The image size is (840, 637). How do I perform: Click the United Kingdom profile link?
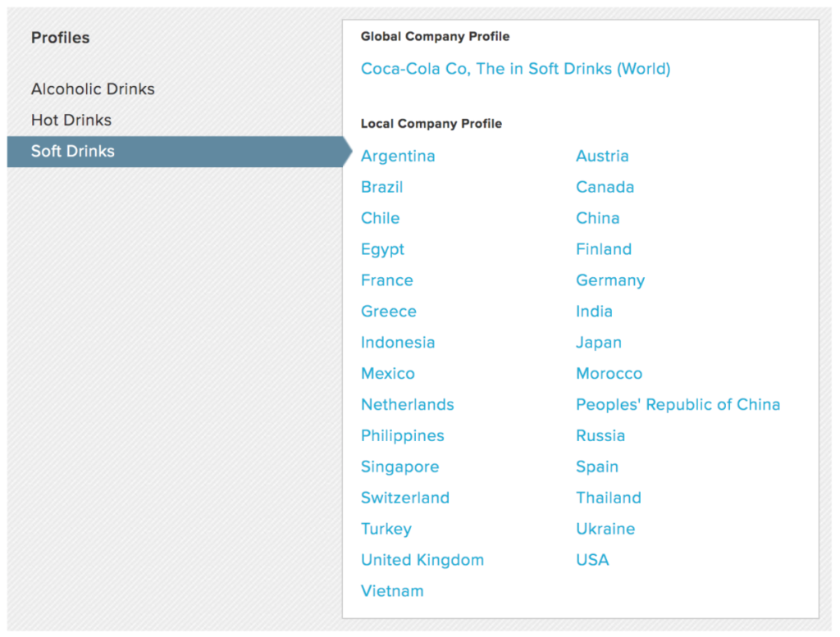coord(422,561)
